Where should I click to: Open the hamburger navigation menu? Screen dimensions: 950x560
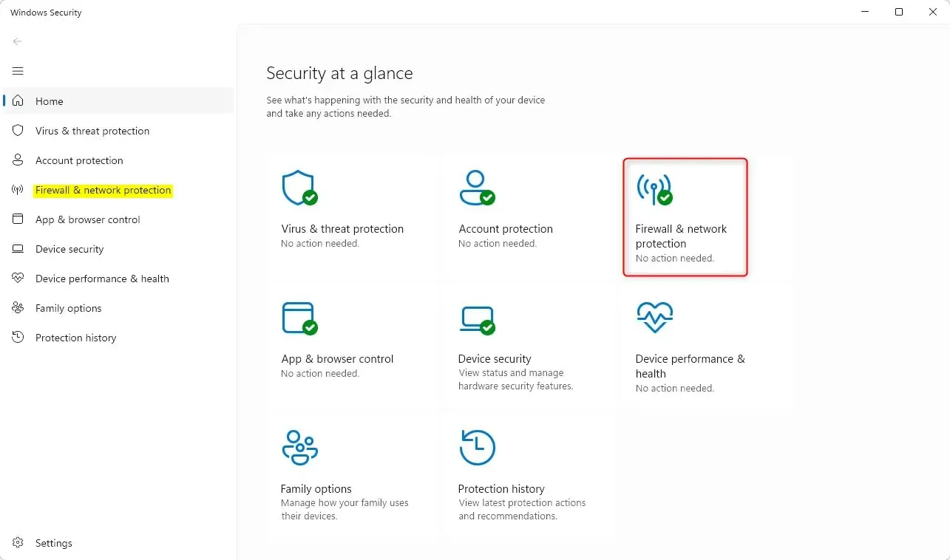pyautogui.click(x=18, y=71)
